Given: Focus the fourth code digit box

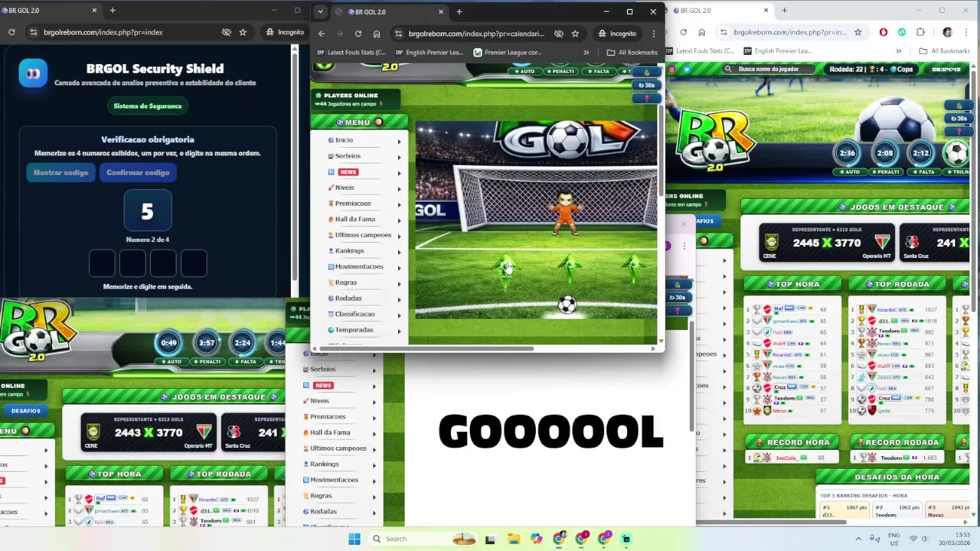Looking at the screenshot, I should coord(194,263).
